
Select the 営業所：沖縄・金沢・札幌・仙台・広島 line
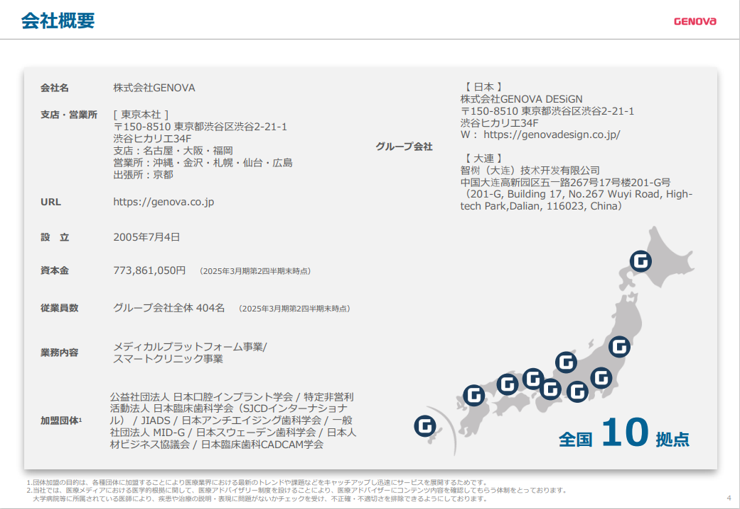[202, 163]
